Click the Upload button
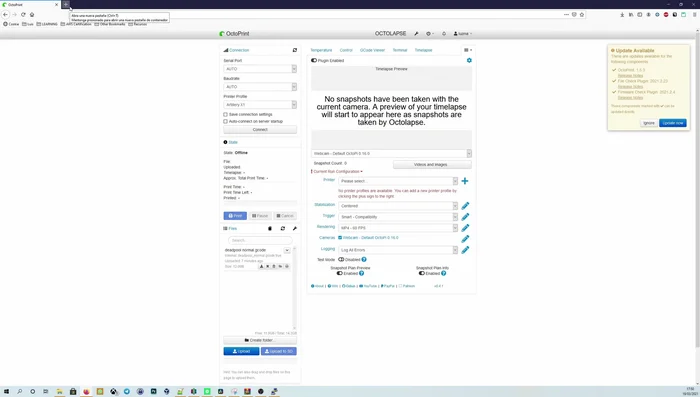Screen dimensions: 700x397 point(241,351)
